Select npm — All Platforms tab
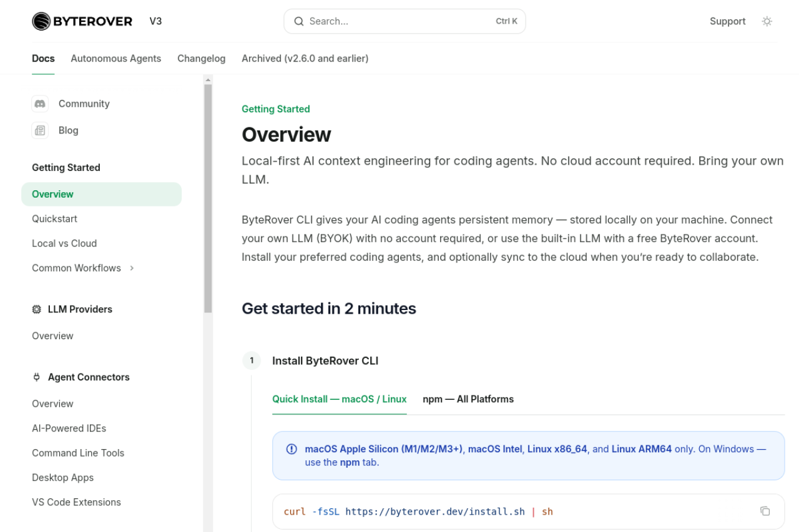Viewport: 799px width, 532px height. click(468, 399)
